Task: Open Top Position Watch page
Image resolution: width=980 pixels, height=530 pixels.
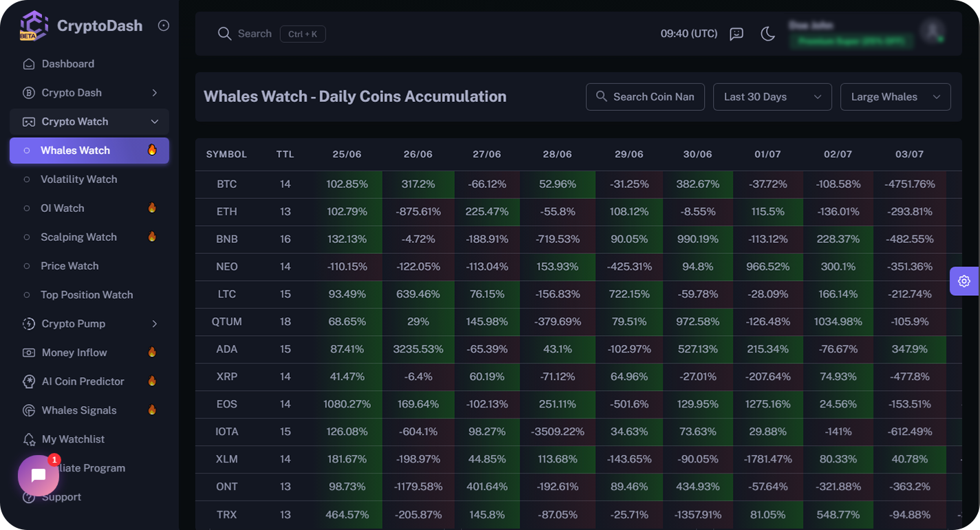Action: 89,295
